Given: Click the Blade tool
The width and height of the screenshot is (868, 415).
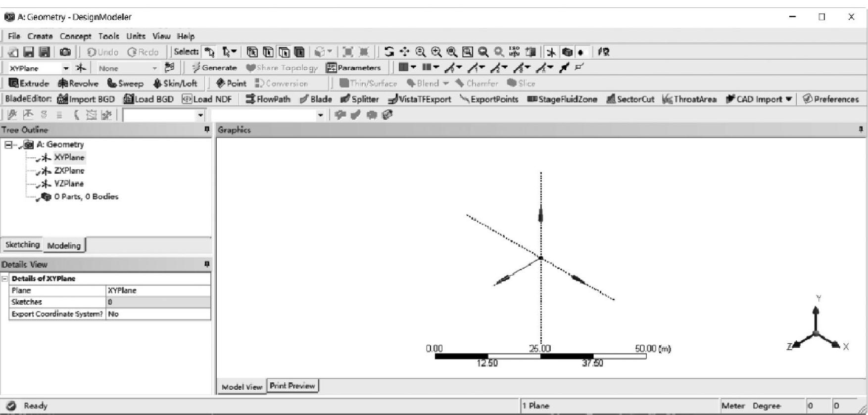Looking at the screenshot, I should coord(316,99).
